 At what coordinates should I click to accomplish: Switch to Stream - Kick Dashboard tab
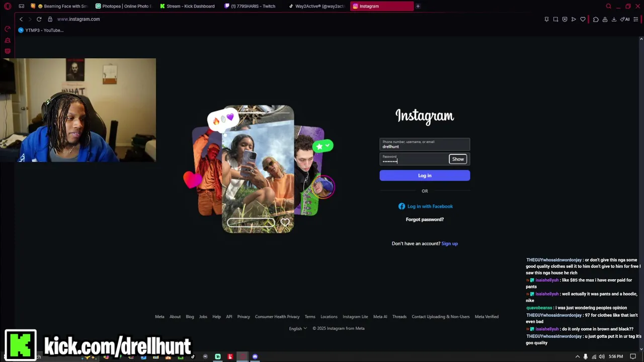click(x=187, y=6)
